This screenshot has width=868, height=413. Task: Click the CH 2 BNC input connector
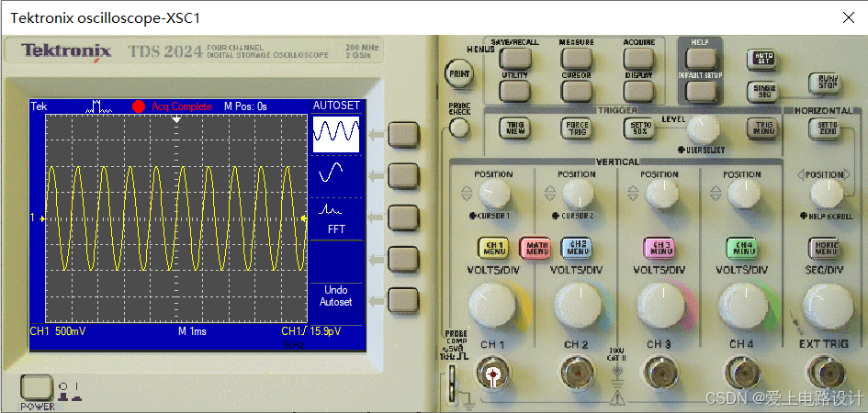578,374
